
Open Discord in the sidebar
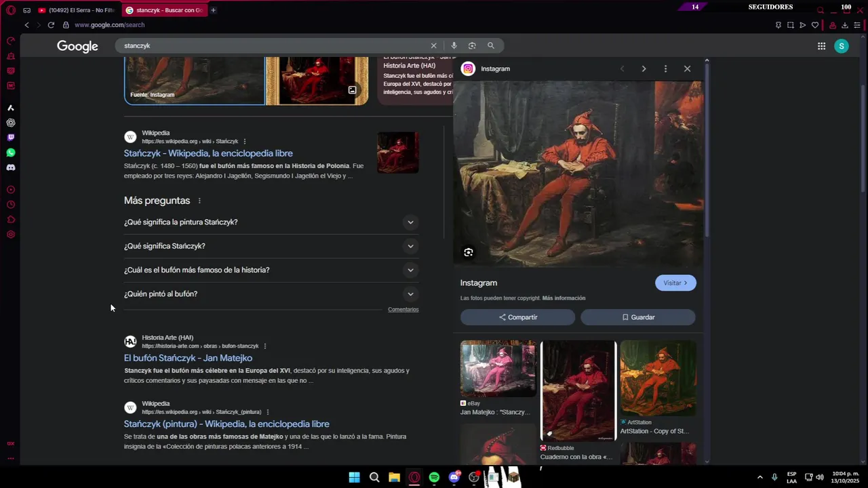(x=11, y=167)
